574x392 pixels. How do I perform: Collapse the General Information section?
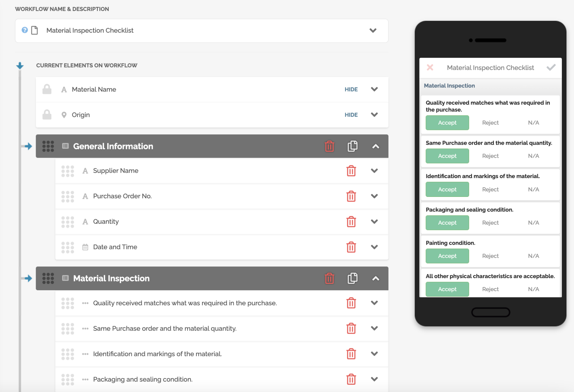tap(376, 146)
